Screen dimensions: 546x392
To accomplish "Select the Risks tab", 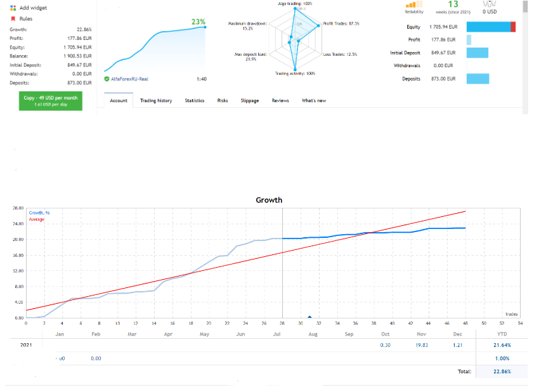I will point(223,100).
